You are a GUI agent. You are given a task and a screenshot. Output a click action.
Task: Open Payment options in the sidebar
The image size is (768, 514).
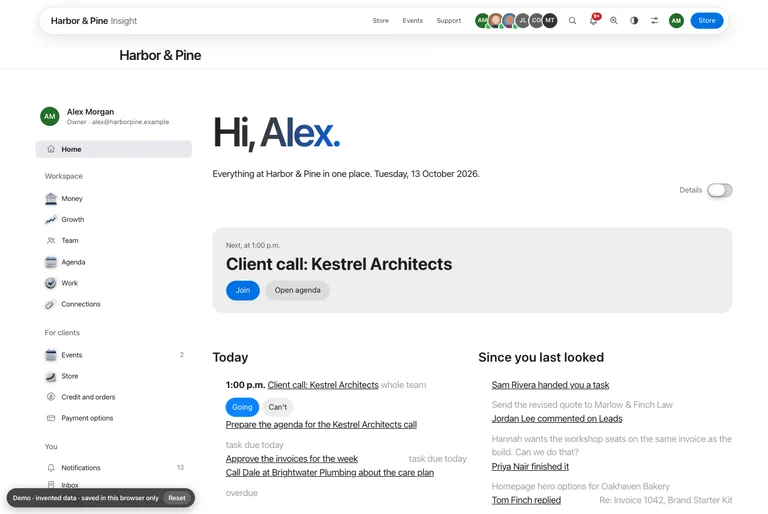coord(114,418)
